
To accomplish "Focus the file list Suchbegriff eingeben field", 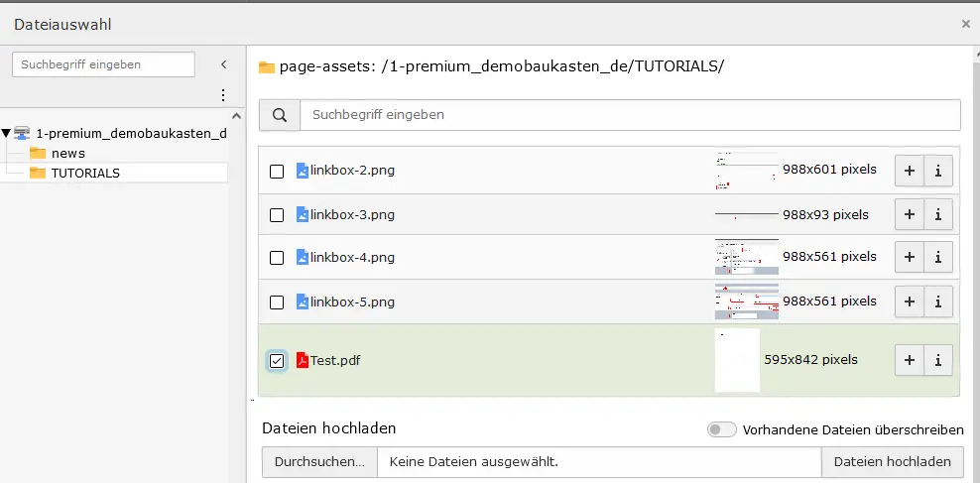I will coord(630,115).
